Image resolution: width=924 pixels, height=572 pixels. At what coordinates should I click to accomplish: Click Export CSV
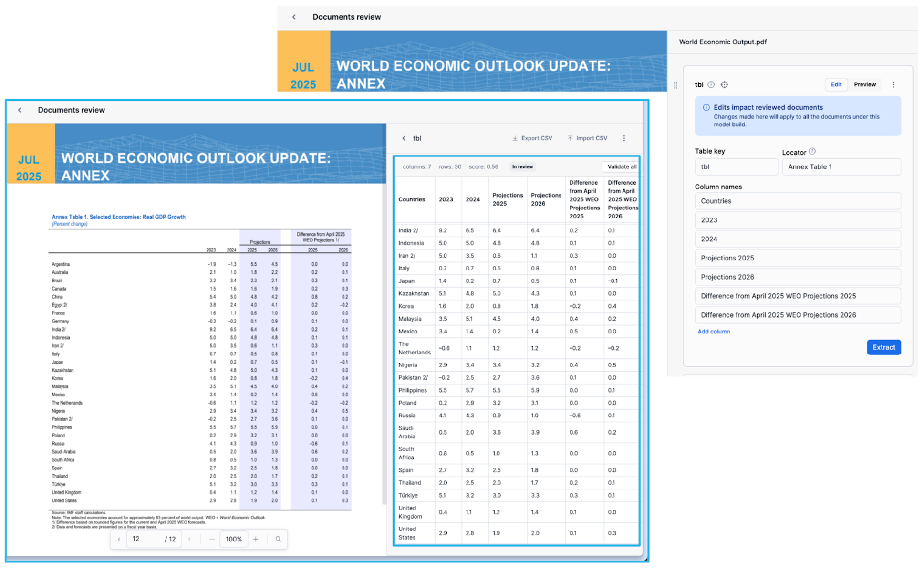coord(532,138)
